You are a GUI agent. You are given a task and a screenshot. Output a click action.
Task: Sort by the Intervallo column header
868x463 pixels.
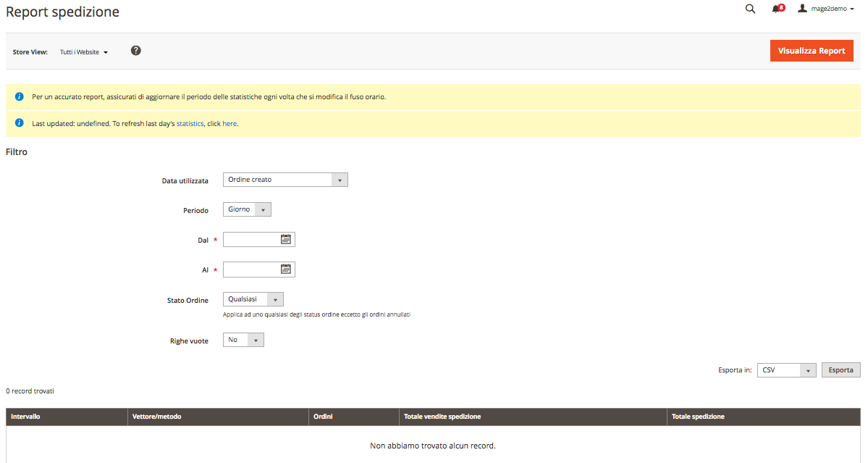coord(67,417)
